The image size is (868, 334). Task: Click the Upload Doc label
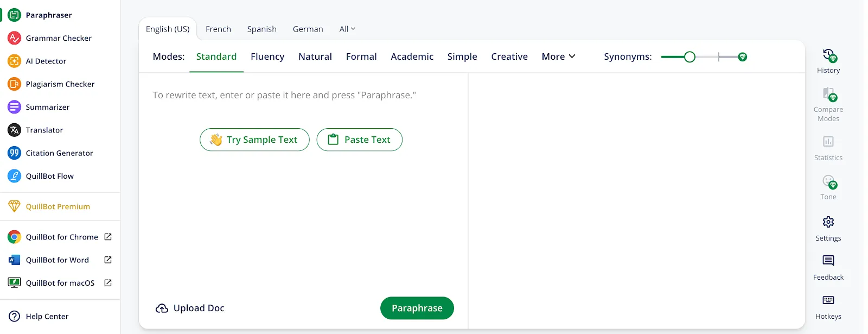pos(199,308)
